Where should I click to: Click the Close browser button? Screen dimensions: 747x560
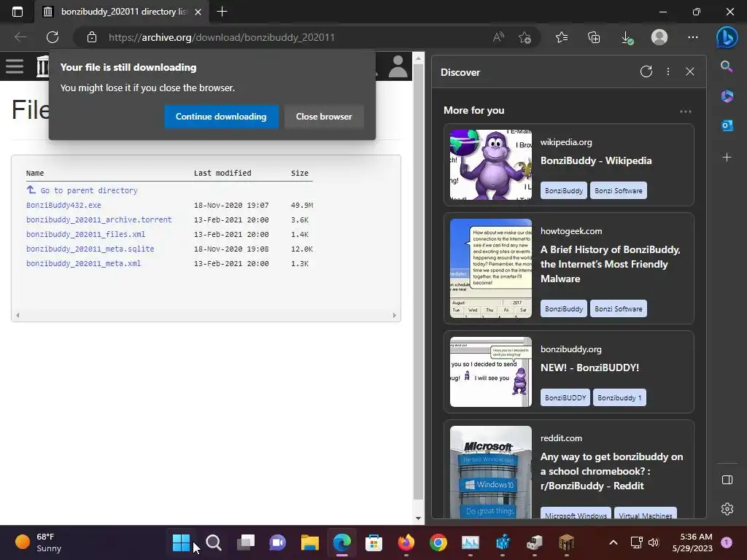pyautogui.click(x=324, y=117)
